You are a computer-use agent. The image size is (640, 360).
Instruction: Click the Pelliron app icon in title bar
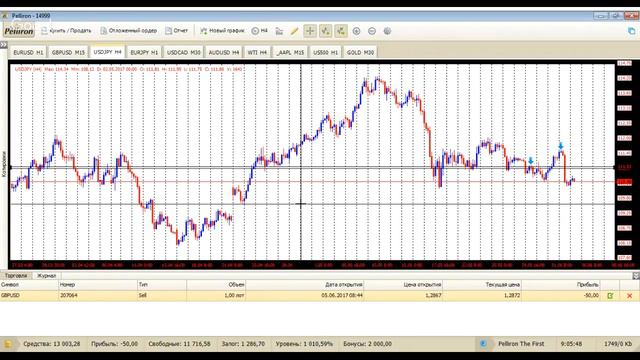pyautogui.click(x=5, y=16)
